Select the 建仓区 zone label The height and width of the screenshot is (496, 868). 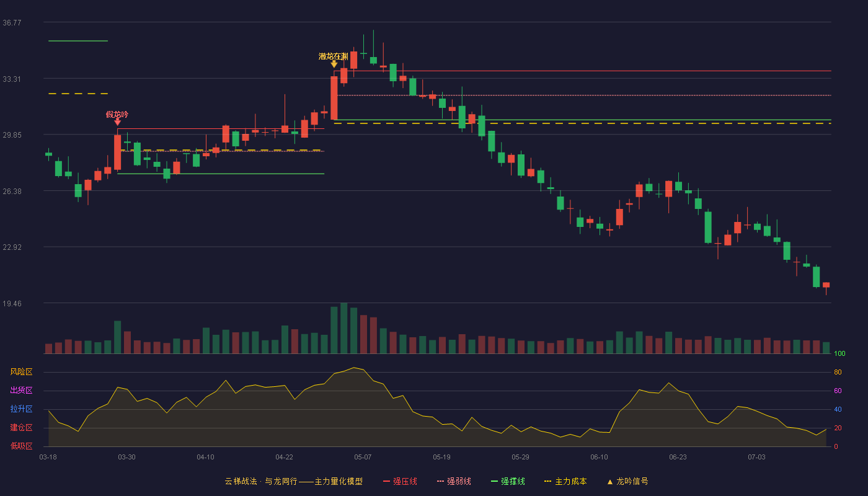(x=21, y=428)
